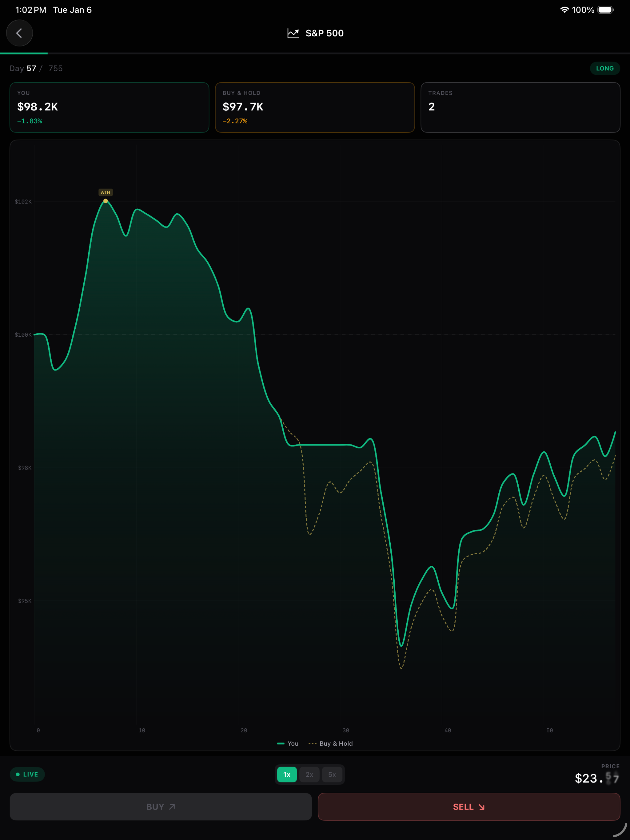Tap the Wi-Fi status icon
630x840 pixels.
[564, 10]
